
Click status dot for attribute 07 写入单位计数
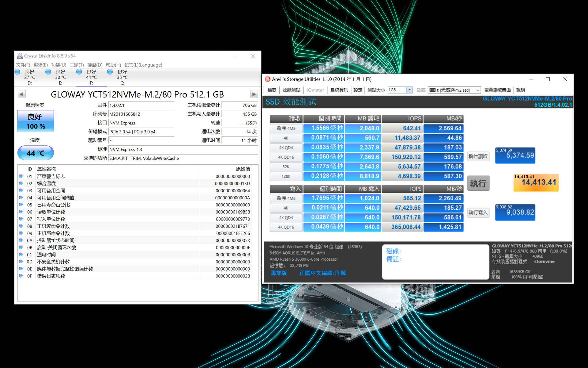(x=21, y=219)
